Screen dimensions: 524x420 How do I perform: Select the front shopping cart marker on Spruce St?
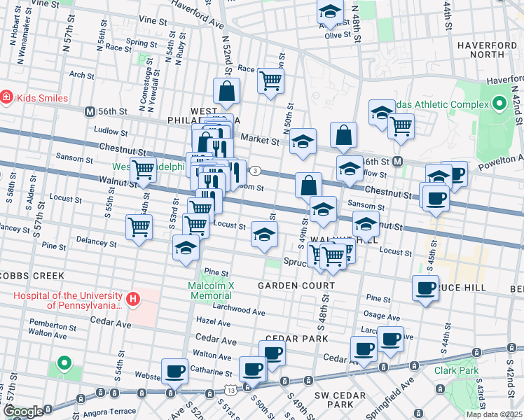tap(333, 257)
